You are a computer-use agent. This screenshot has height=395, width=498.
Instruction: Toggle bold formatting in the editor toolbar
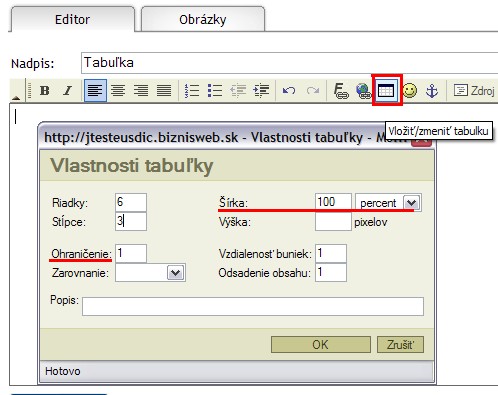[x=45, y=91]
